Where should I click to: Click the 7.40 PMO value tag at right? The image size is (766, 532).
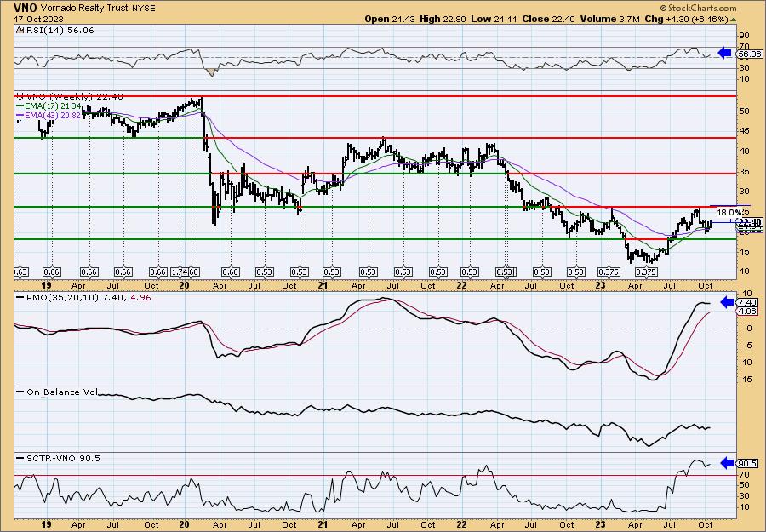pos(748,303)
